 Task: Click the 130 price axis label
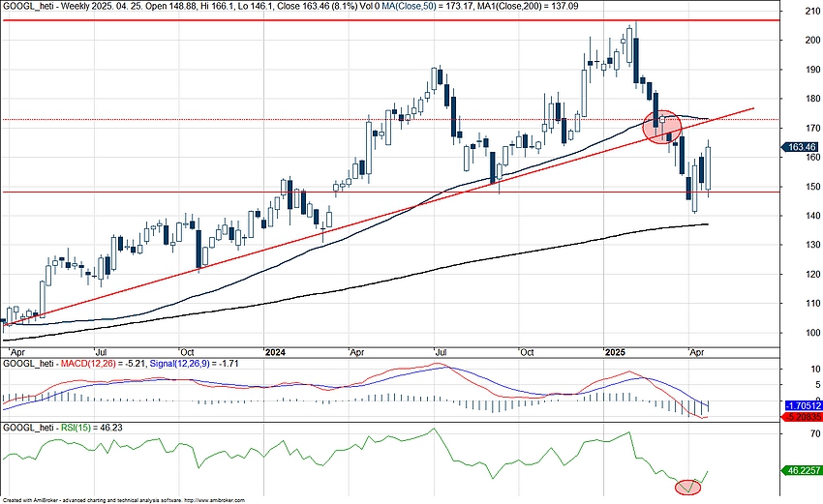[x=812, y=245]
